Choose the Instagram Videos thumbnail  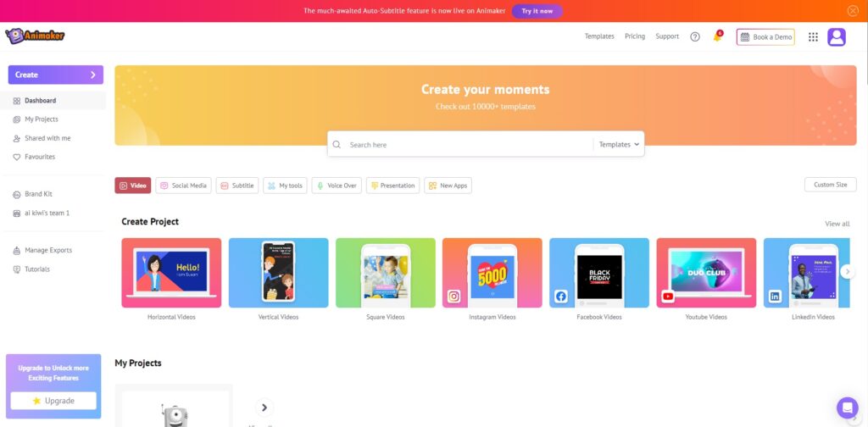click(x=492, y=273)
